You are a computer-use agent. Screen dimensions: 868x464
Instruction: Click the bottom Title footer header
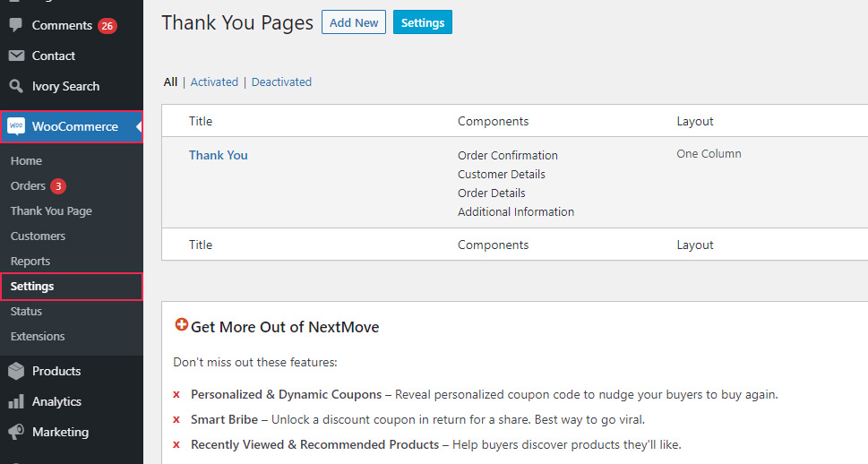201,245
